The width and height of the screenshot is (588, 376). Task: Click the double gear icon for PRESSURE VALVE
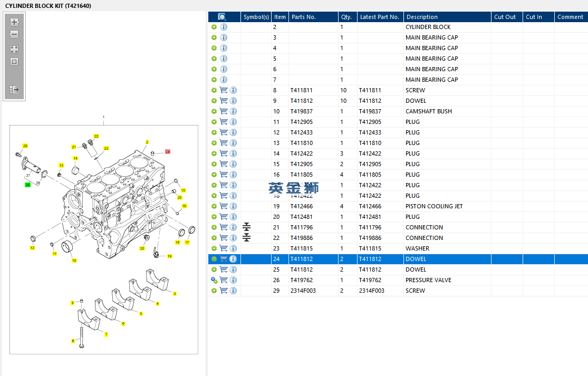tap(214, 280)
